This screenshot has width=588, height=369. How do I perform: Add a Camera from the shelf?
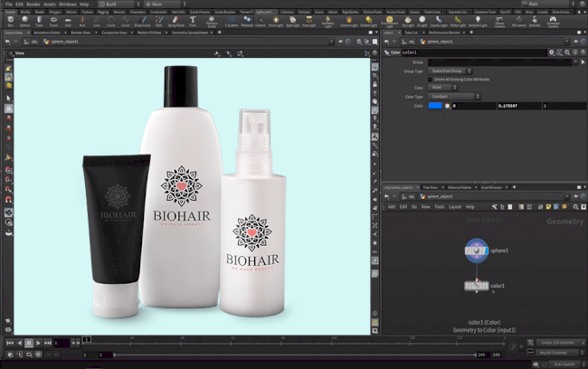pyautogui.click(x=261, y=22)
